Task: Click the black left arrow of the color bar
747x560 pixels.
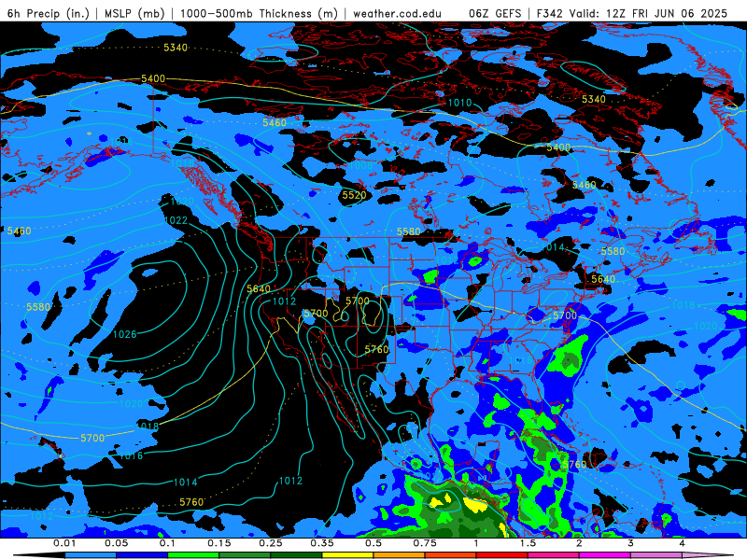Action: click(x=38, y=555)
